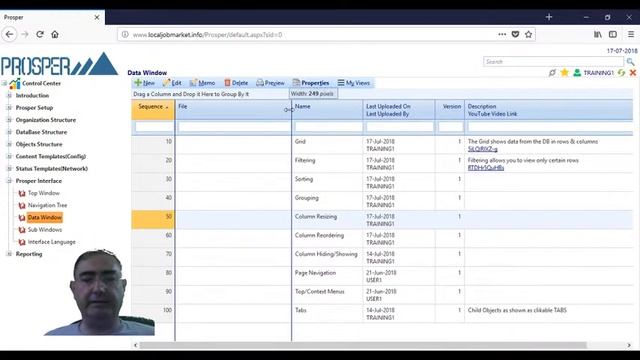Reload the page with the refresh icon
This screenshot has height=360, width=640.
(40, 35)
